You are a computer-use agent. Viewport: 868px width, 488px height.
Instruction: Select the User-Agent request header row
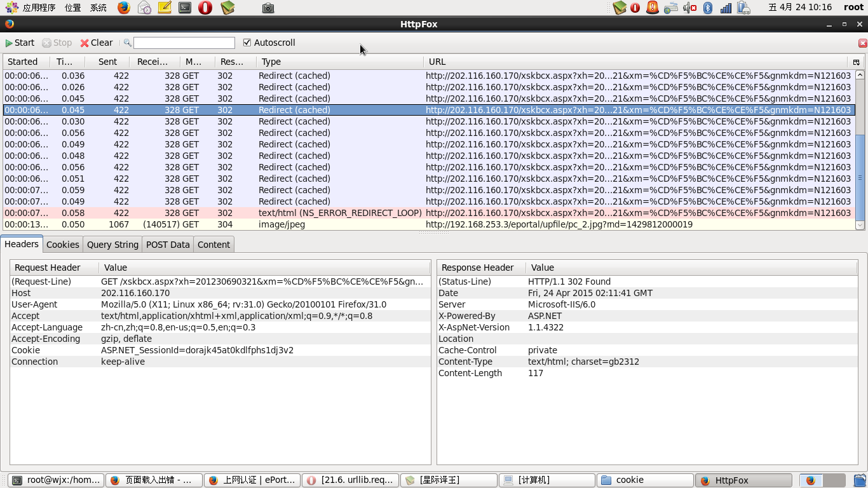click(220, 304)
